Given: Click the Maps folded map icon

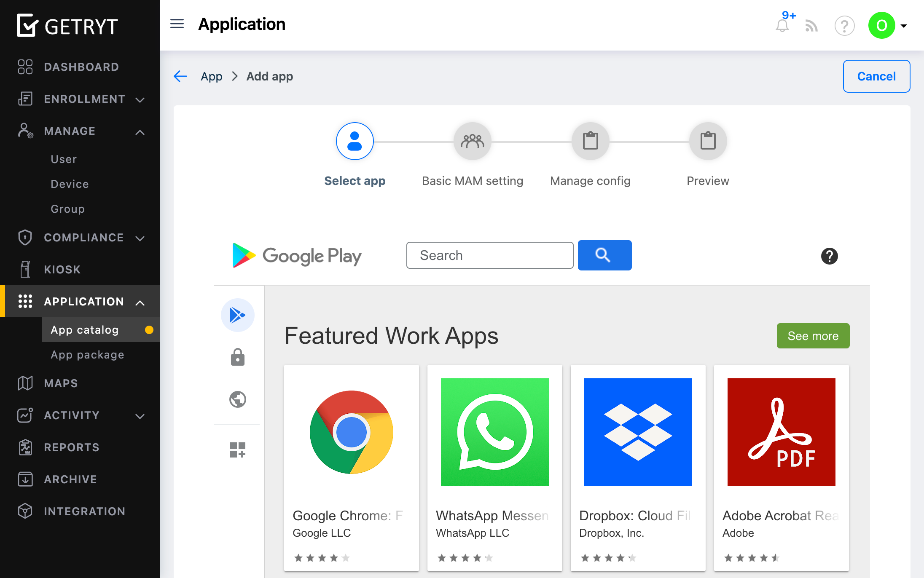Looking at the screenshot, I should coord(25,383).
